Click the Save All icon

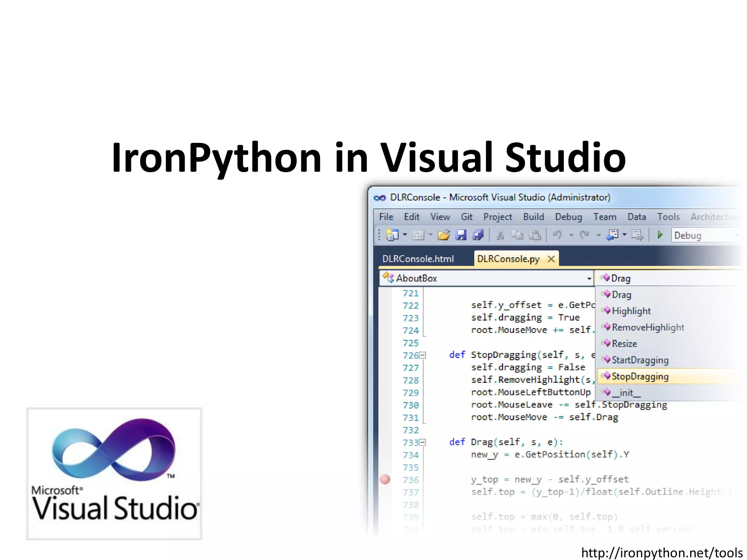(x=478, y=235)
